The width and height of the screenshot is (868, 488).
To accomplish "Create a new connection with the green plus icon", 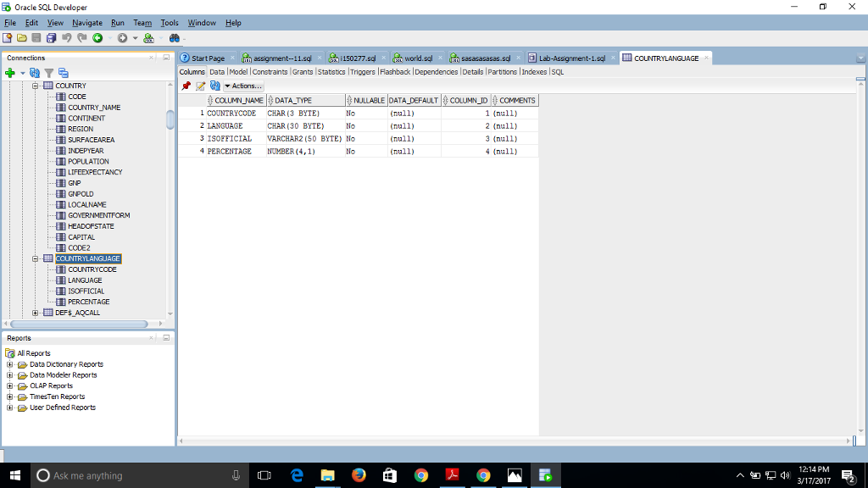I will (8, 72).
